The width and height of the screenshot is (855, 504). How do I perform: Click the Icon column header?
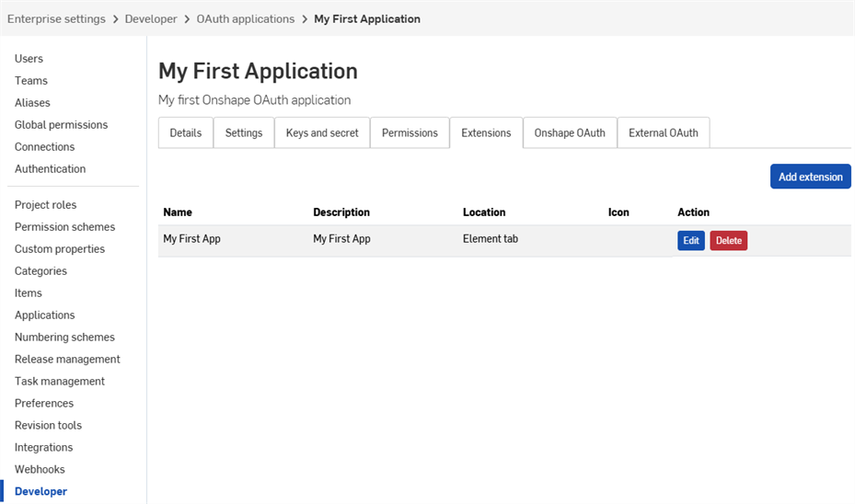coord(618,212)
